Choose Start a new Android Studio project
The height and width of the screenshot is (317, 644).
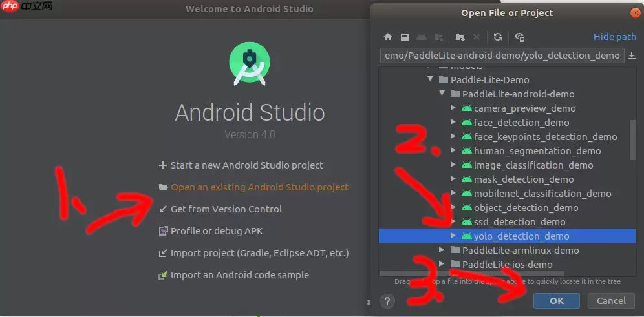point(246,165)
